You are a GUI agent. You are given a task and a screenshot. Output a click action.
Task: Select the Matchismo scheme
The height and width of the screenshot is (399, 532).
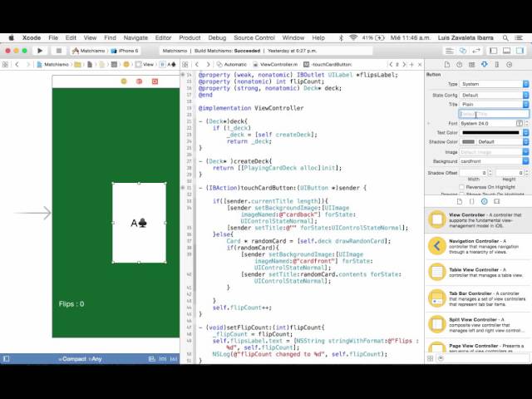[x=89, y=51]
